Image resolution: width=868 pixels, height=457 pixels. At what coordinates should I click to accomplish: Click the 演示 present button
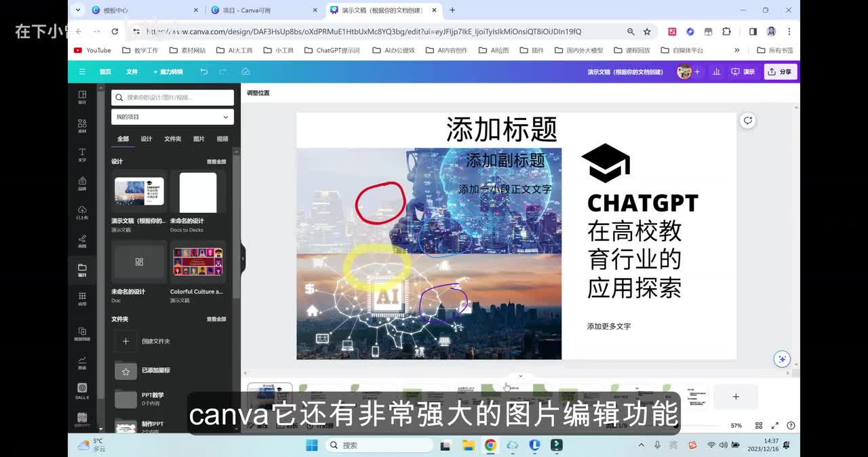(743, 72)
